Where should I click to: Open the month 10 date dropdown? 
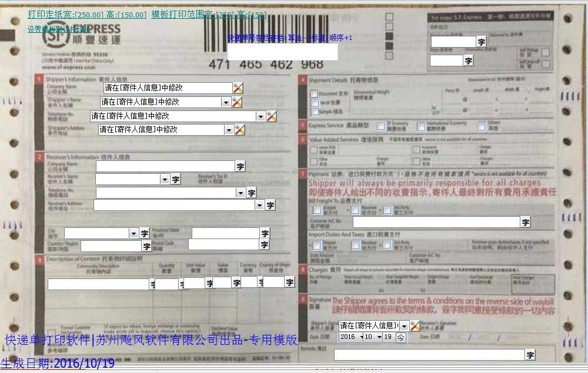(x=379, y=337)
